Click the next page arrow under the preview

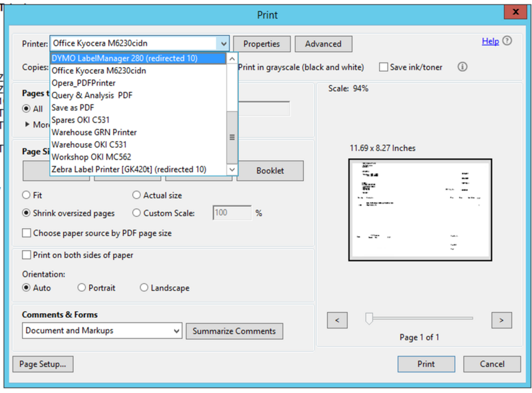click(501, 320)
